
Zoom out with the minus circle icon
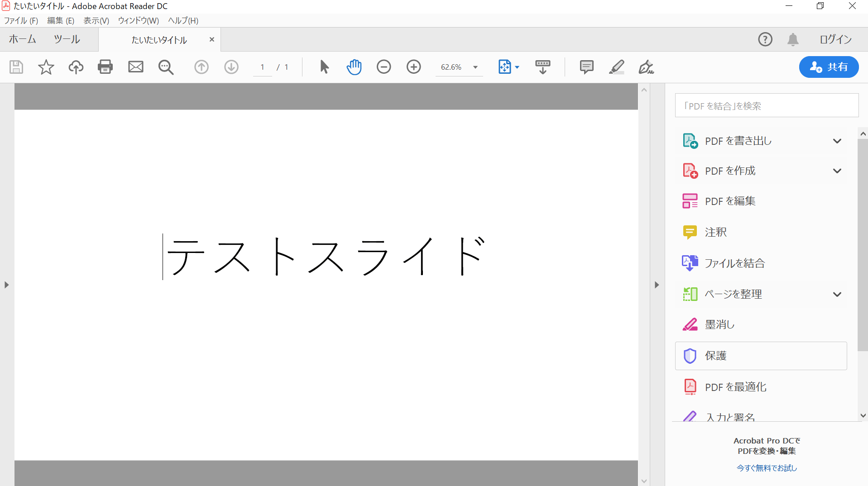point(384,67)
